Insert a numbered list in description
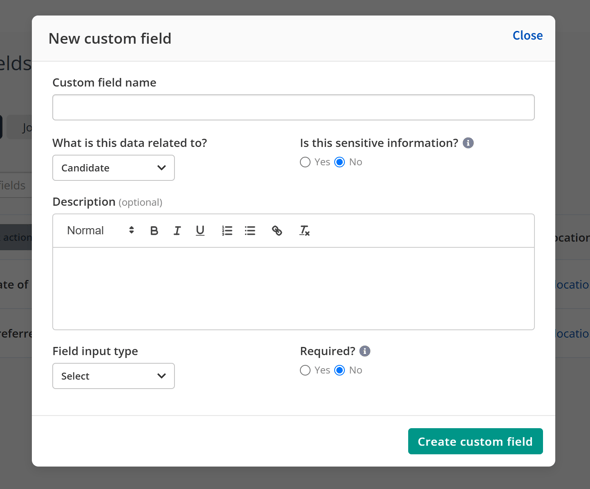Screen dimensions: 590x489 pos(227,231)
